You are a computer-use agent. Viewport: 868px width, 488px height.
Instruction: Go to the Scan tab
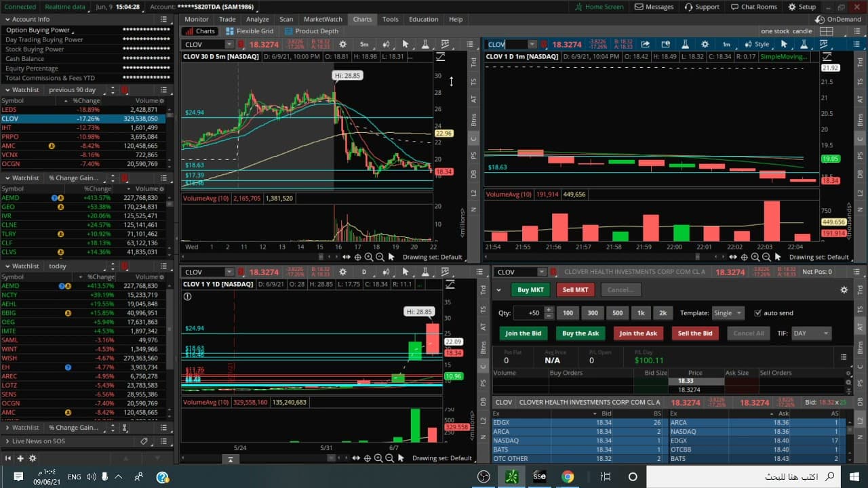(286, 19)
